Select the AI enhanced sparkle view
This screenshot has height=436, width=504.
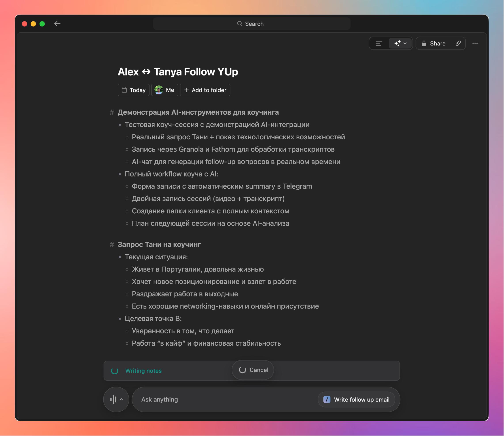pos(397,43)
